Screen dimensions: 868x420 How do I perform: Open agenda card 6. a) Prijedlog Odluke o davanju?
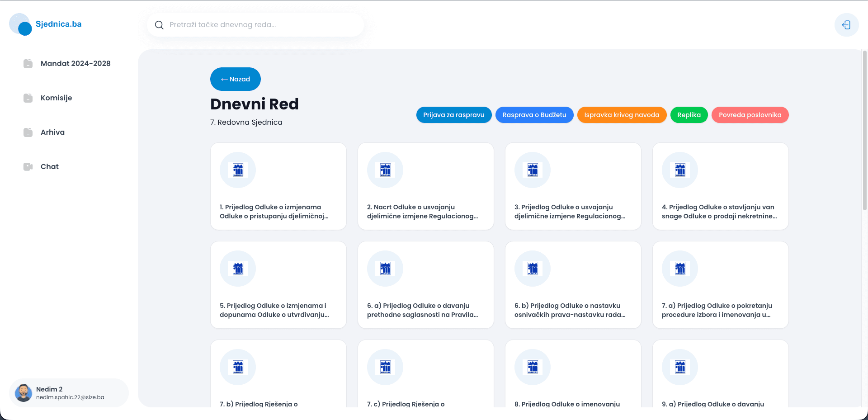click(425, 285)
